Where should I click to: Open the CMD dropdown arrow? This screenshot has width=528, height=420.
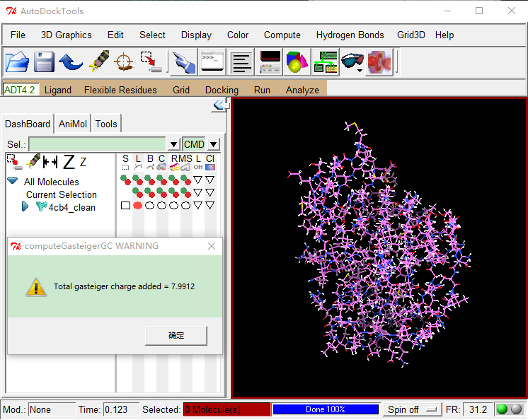point(214,144)
